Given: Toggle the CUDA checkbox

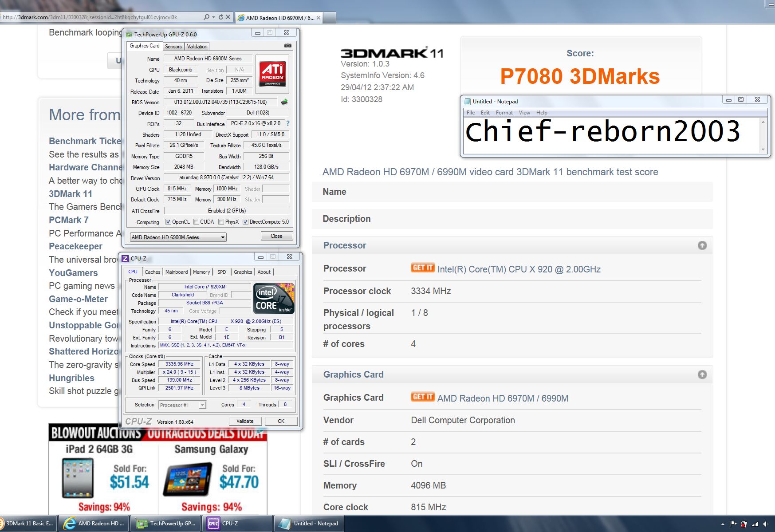Looking at the screenshot, I should point(196,222).
